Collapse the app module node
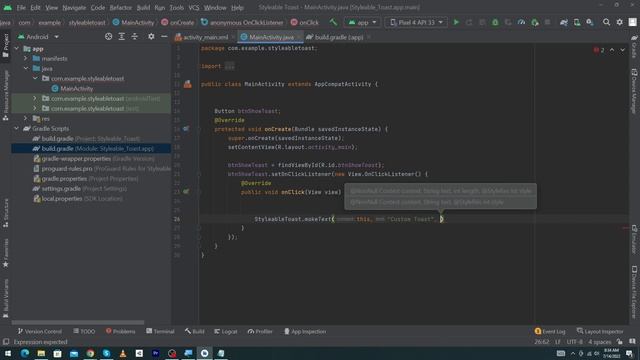Viewport: 640px width, 360px height. click(17, 49)
